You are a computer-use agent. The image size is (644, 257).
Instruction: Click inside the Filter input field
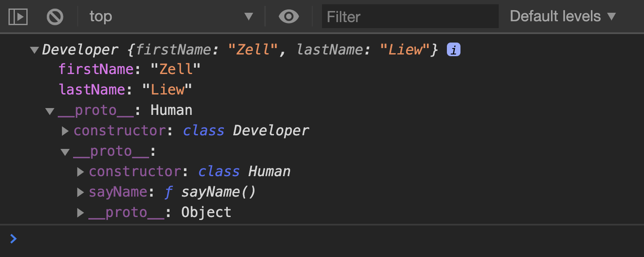[410, 16]
